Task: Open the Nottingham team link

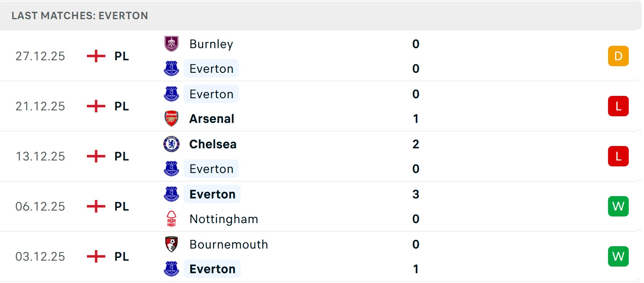Action: pos(224,219)
